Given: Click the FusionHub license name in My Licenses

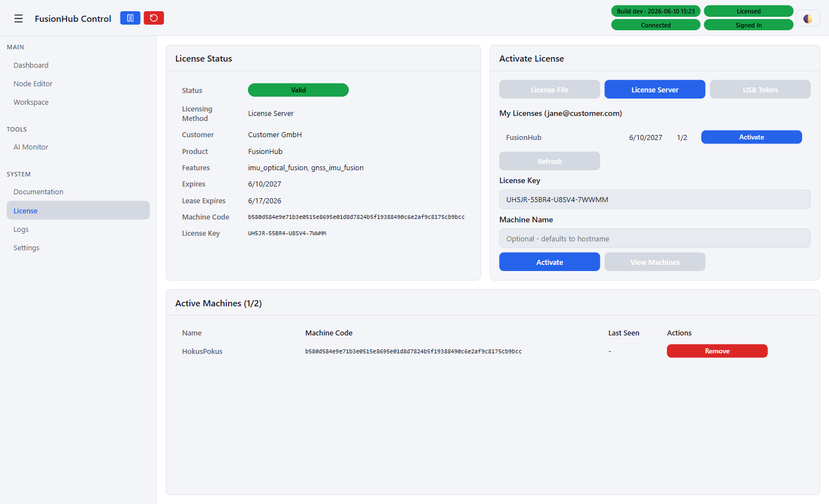Looking at the screenshot, I should (x=524, y=138).
